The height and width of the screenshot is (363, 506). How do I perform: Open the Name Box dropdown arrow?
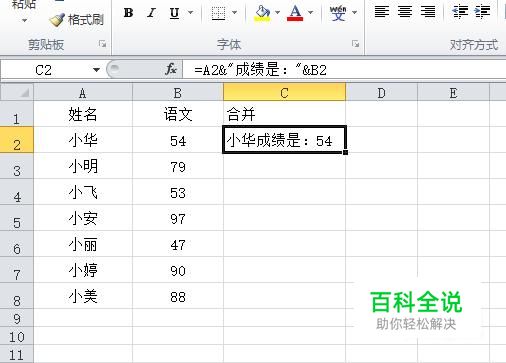click(96, 70)
